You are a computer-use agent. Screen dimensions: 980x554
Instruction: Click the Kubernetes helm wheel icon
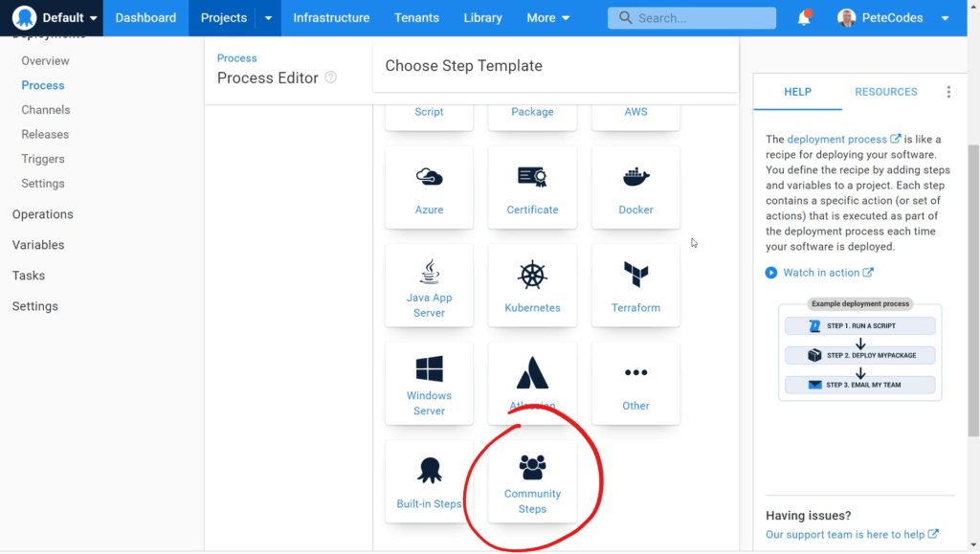coord(532,275)
